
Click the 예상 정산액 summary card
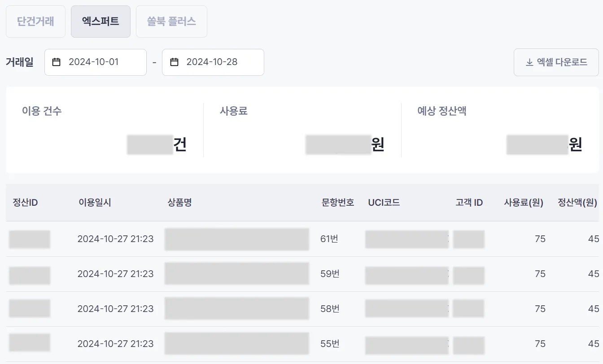499,130
